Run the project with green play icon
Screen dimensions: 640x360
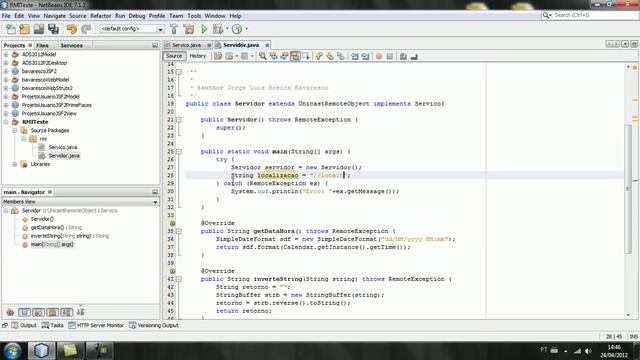(204, 29)
